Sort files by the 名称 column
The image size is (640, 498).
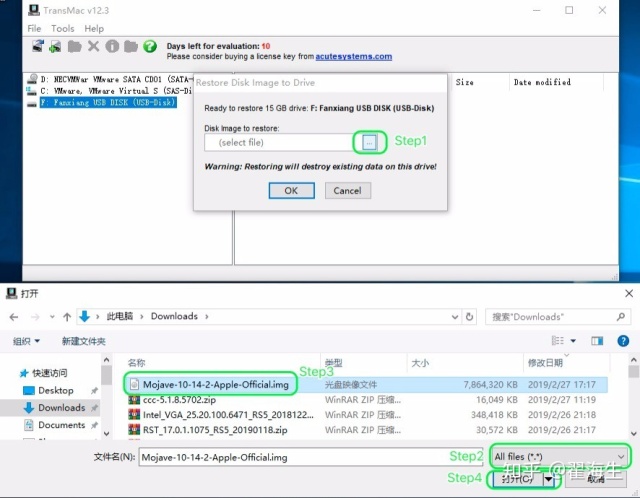click(x=137, y=363)
